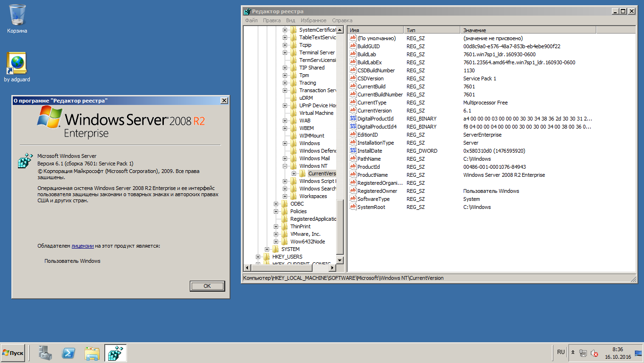
Task: Open the Recycle Bin (Корзина) desktop icon
Action: 17,19
